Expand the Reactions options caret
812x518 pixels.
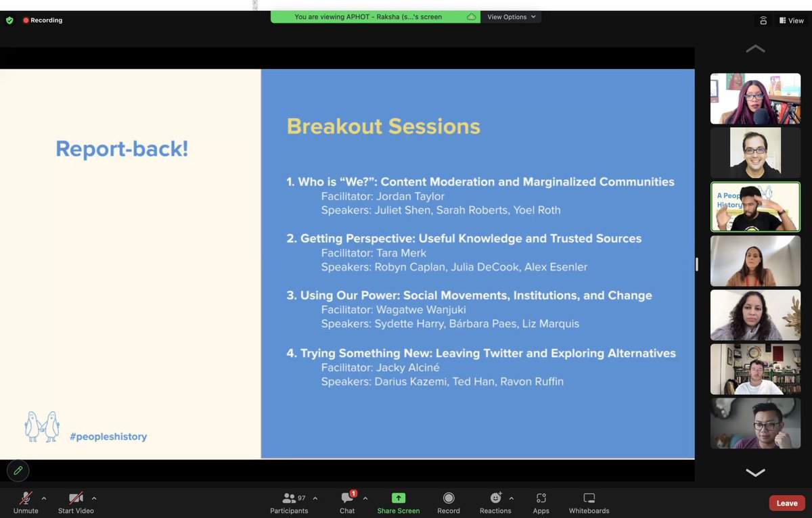[x=511, y=498]
